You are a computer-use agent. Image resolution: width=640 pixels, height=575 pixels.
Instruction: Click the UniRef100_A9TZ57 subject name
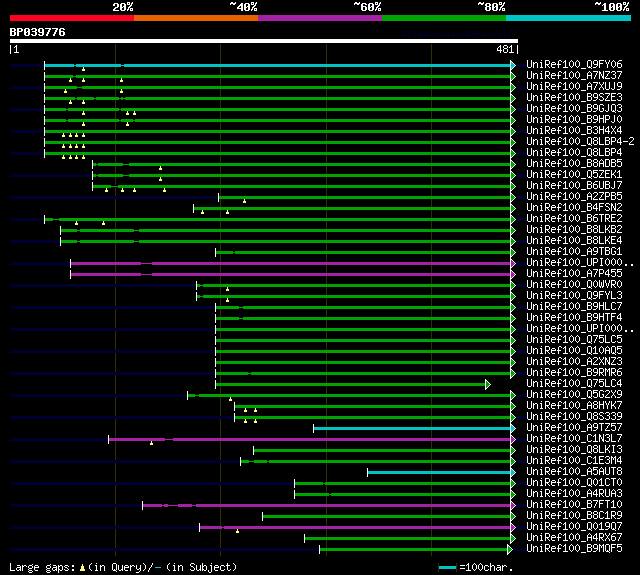tap(574, 428)
